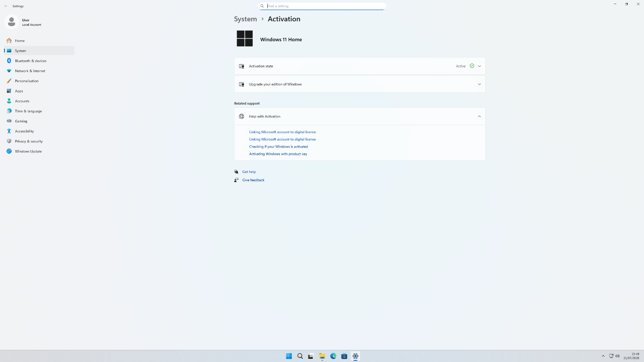This screenshot has width=644, height=362.
Task: Focus the 'Find a setting' search field
Action: point(322,6)
